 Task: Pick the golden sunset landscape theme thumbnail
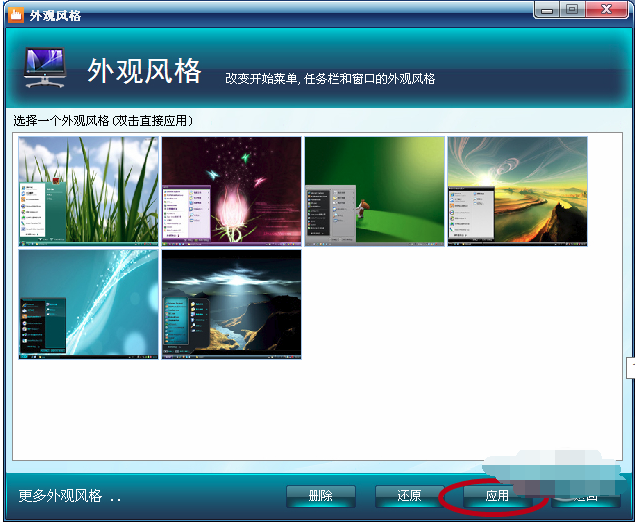[x=517, y=191]
